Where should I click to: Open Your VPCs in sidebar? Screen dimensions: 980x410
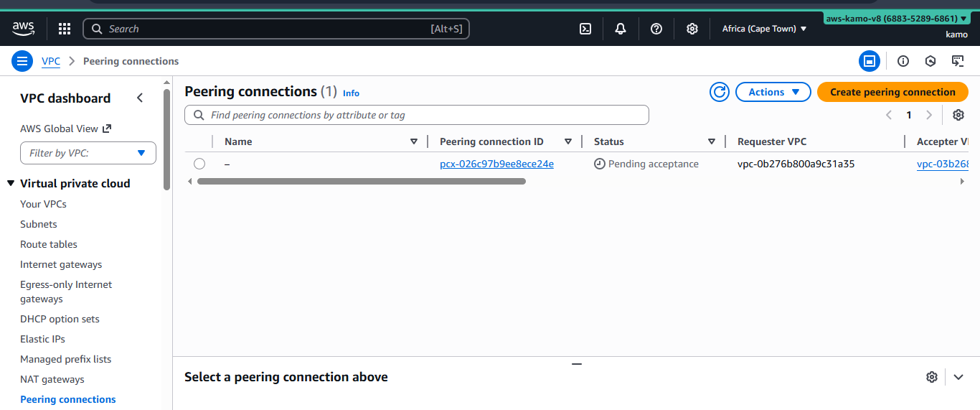[43, 204]
